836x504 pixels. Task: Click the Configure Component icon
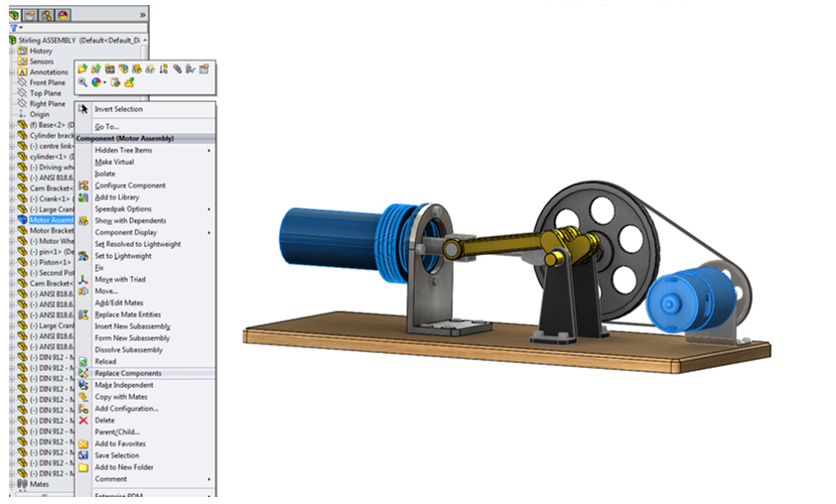(84, 186)
